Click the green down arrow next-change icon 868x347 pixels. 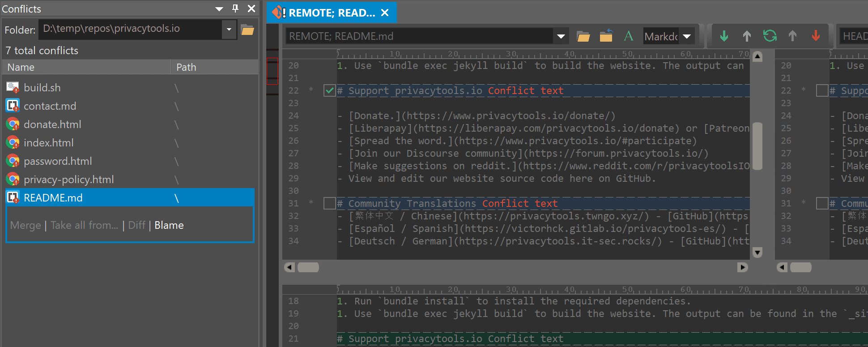[x=724, y=36]
